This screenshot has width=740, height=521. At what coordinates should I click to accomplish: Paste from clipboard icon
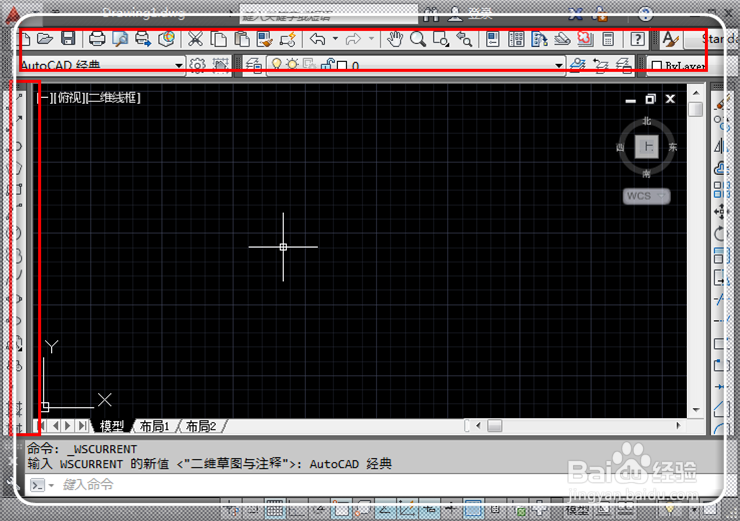pyautogui.click(x=242, y=39)
